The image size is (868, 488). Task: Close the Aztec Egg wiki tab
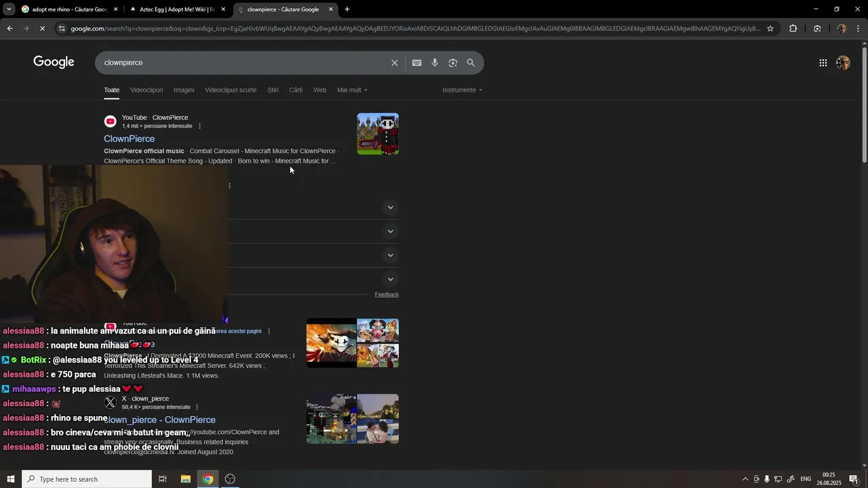[223, 9]
